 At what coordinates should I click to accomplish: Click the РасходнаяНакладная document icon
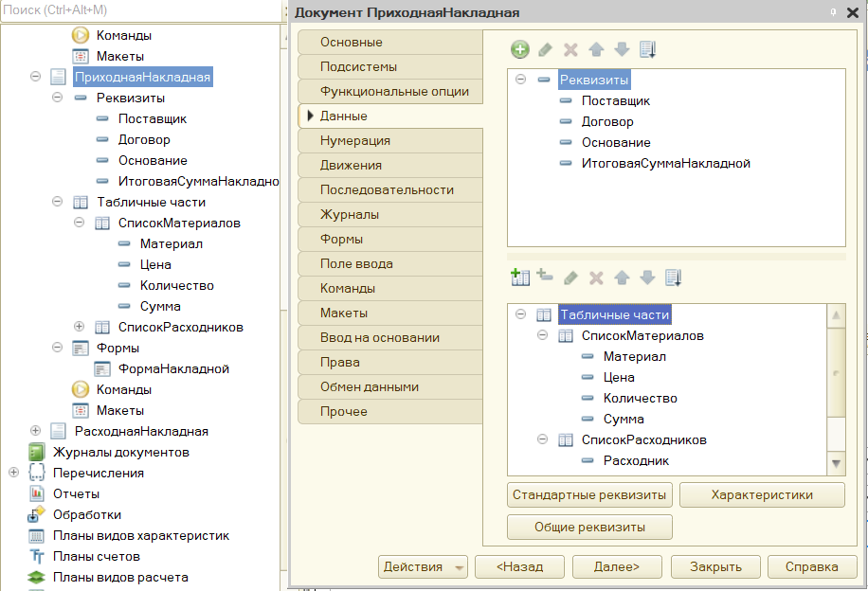tap(58, 431)
